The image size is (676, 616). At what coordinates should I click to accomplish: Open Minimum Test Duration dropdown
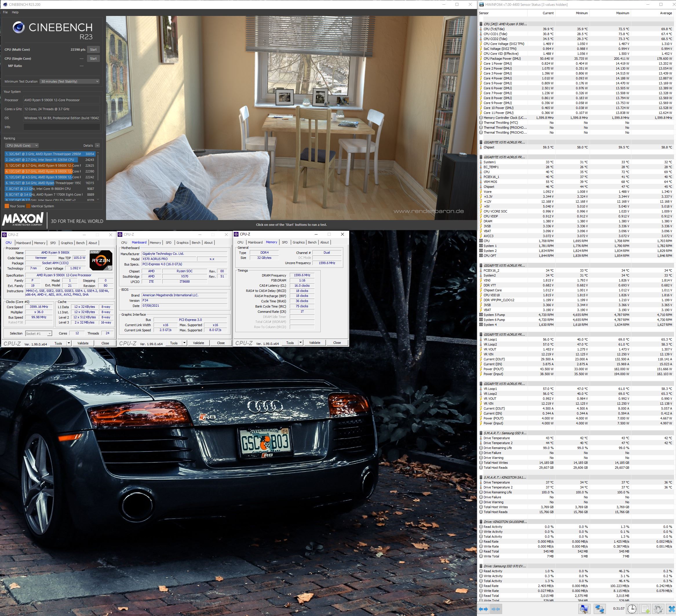[70, 81]
